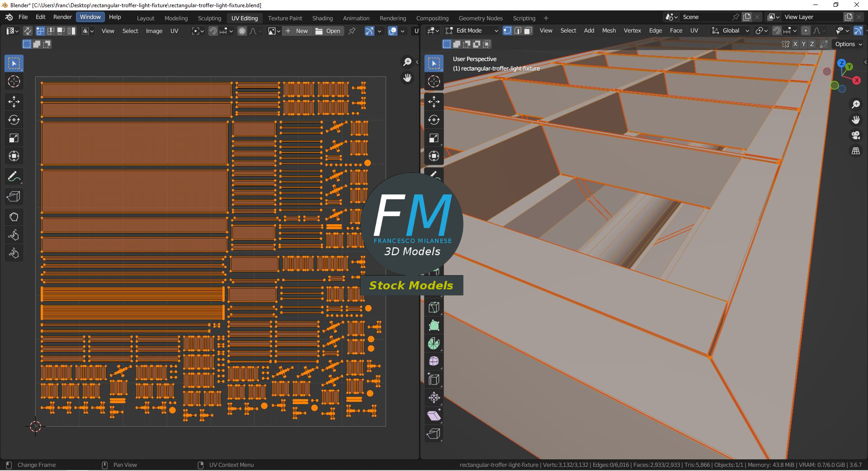Choose the Annotate tool in UV editor
The image size is (868, 471).
(14, 176)
